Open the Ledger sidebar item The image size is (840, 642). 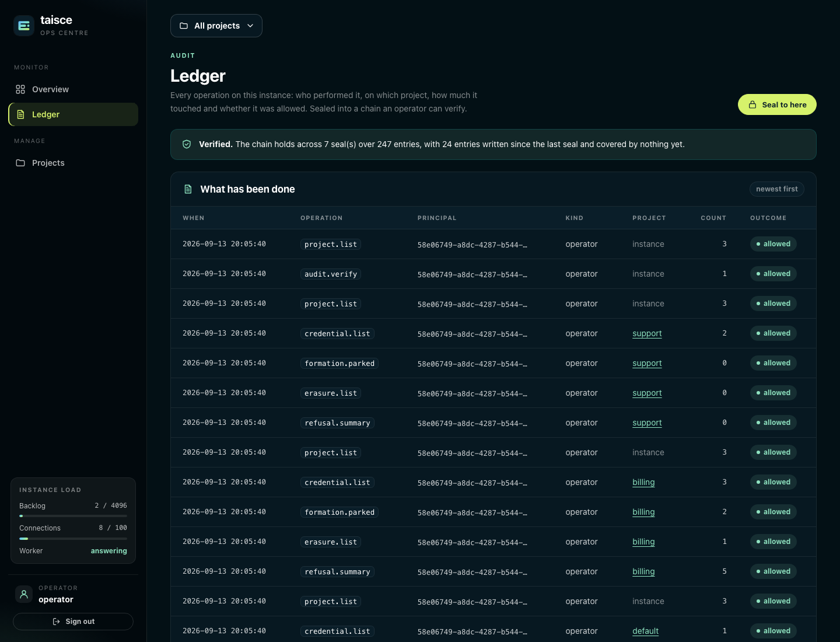[73, 114]
